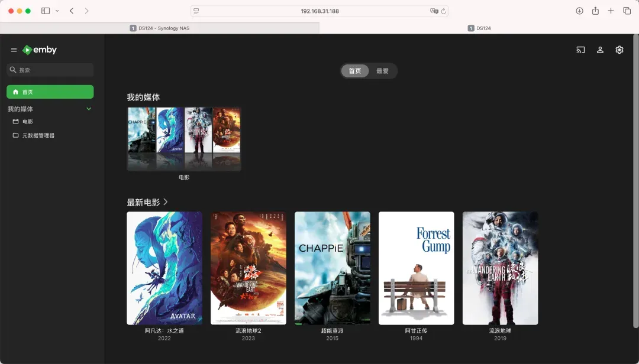
Task: Open the Forrest Gump poster
Action: [416, 268]
